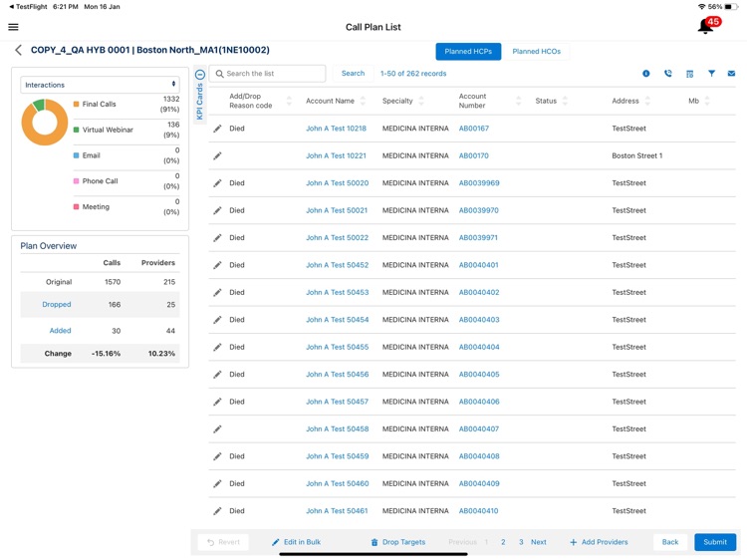Open Added link in Plan Overview
This screenshot has width=747, height=560.
pos(60,331)
